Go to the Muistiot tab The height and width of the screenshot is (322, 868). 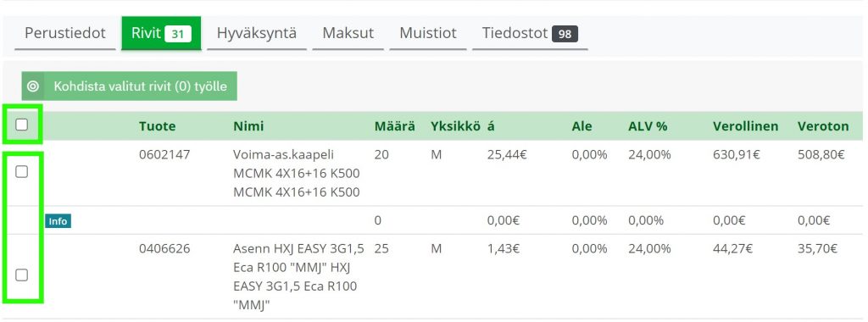pos(428,33)
